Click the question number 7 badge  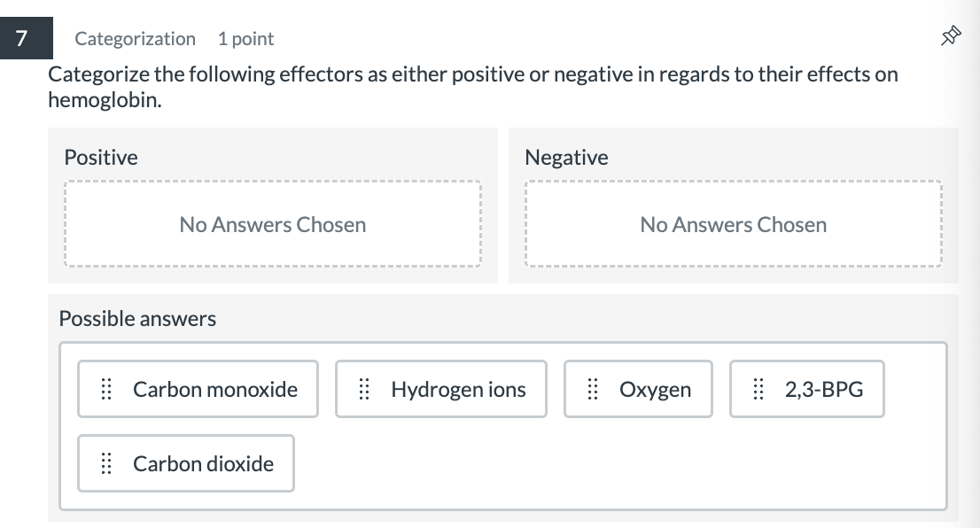pyautogui.click(x=19, y=38)
